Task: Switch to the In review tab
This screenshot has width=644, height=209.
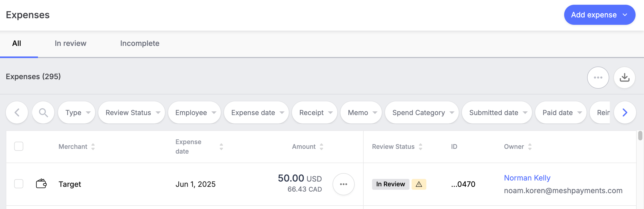Action: tap(70, 43)
